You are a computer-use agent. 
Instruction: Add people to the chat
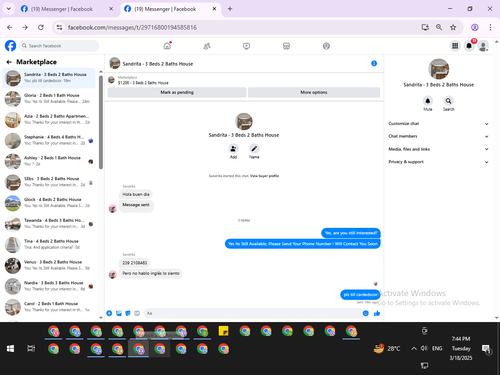[233, 149]
